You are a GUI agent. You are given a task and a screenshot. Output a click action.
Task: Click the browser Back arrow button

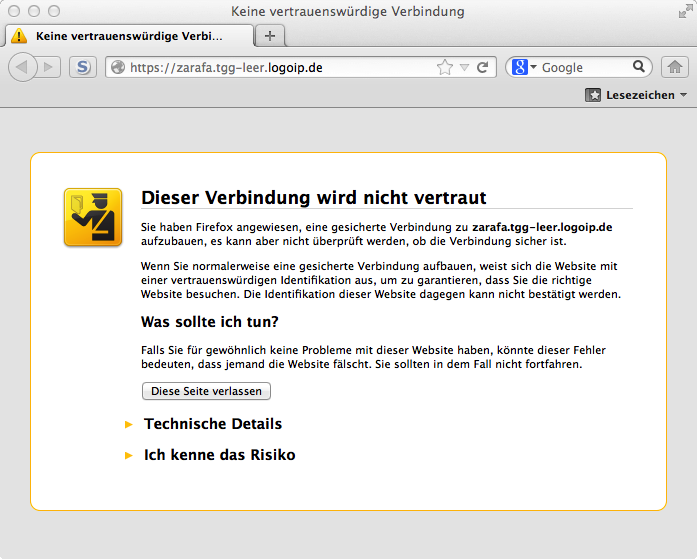point(24,67)
